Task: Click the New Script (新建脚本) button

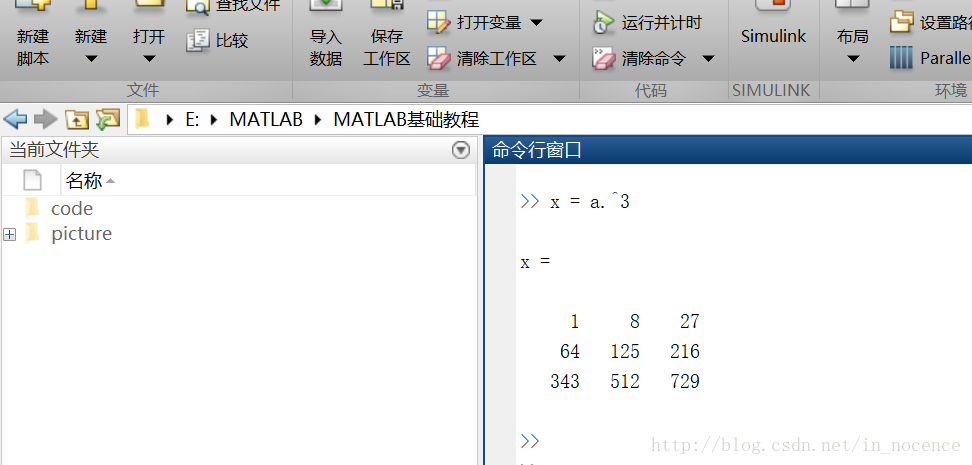Action: point(32,34)
